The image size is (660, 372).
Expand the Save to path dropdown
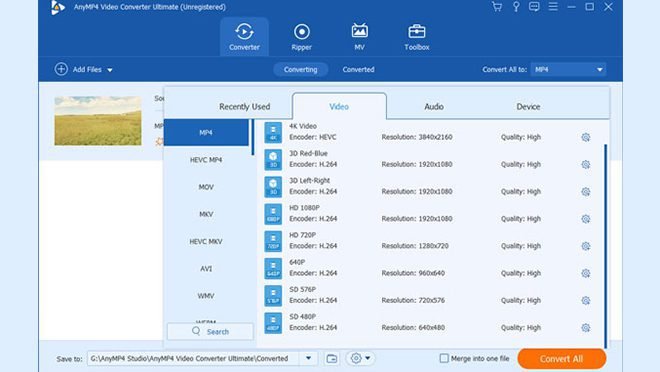coord(309,358)
